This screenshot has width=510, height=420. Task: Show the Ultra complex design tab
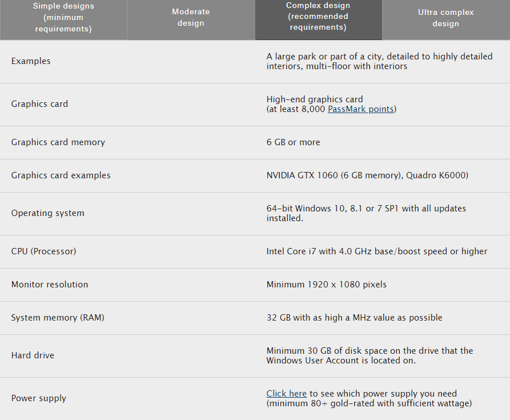[445, 18]
